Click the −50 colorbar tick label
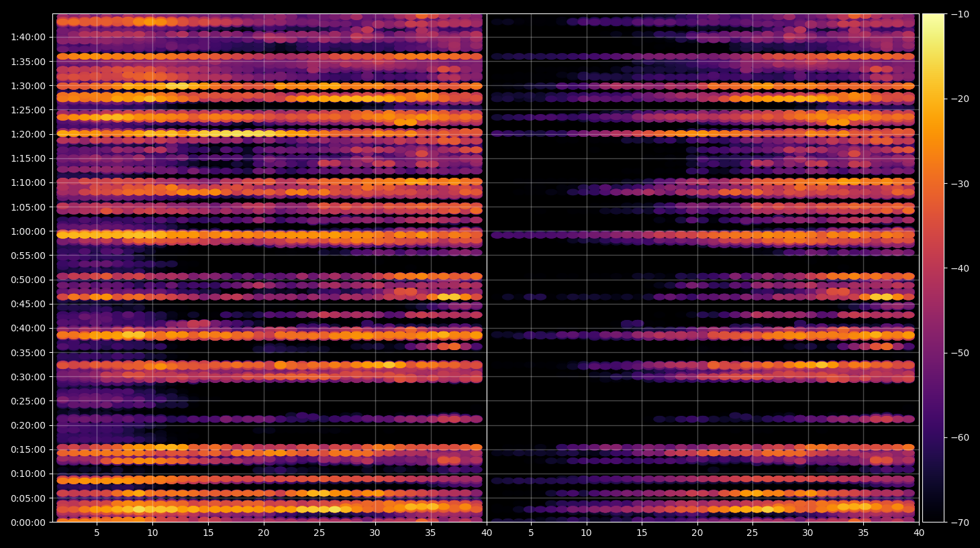This screenshot has height=548, width=980. pyautogui.click(x=960, y=353)
